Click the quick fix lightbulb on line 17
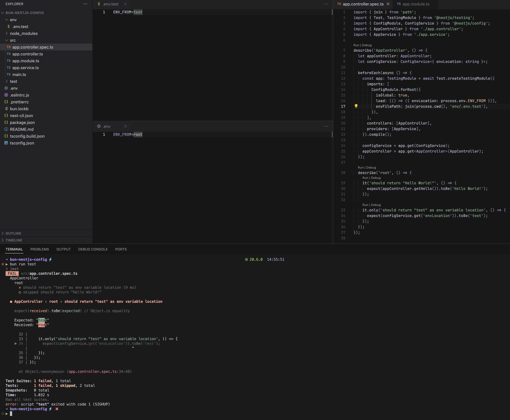The image size is (510, 420). point(356,106)
